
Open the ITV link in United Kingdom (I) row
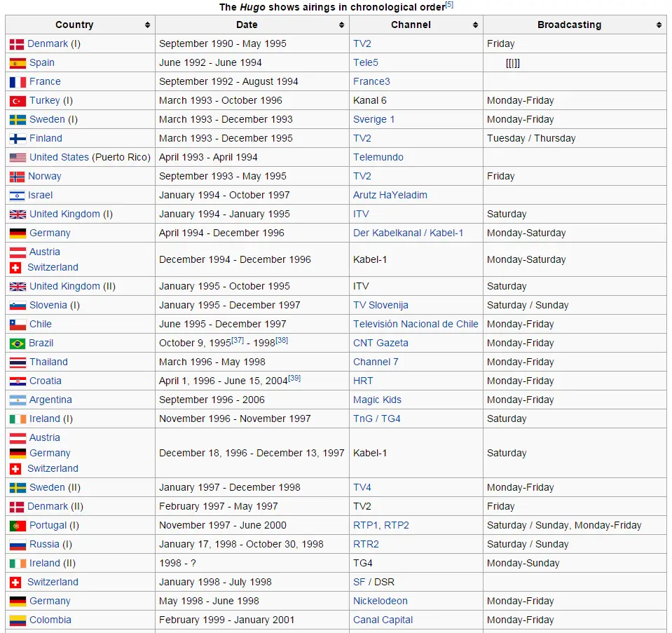[361, 214]
